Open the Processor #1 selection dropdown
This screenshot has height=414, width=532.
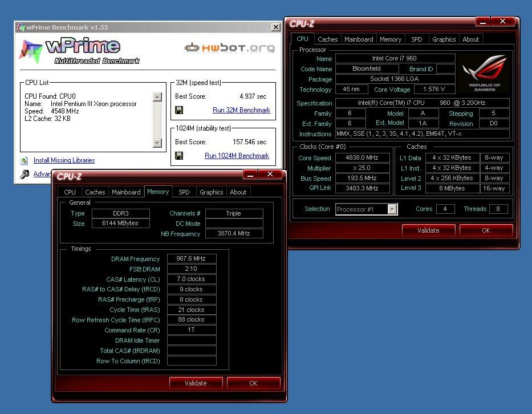tap(392, 209)
